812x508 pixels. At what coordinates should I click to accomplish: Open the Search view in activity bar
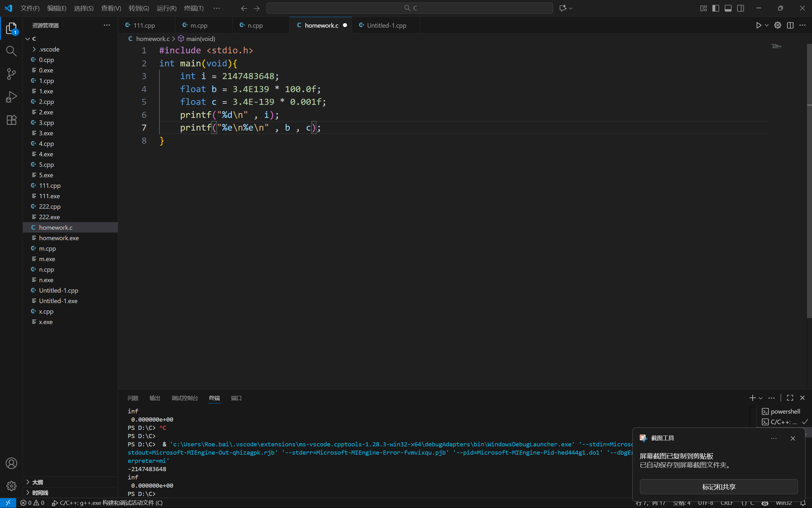11,51
